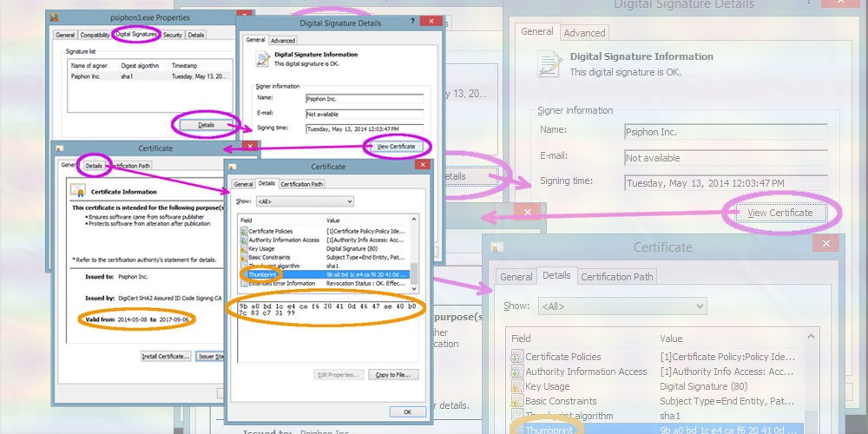Image resolution: width=868 pixels, height=434 pixels.
Task: Click Key Usage warning icon in small field list
Action: [244, 248]
